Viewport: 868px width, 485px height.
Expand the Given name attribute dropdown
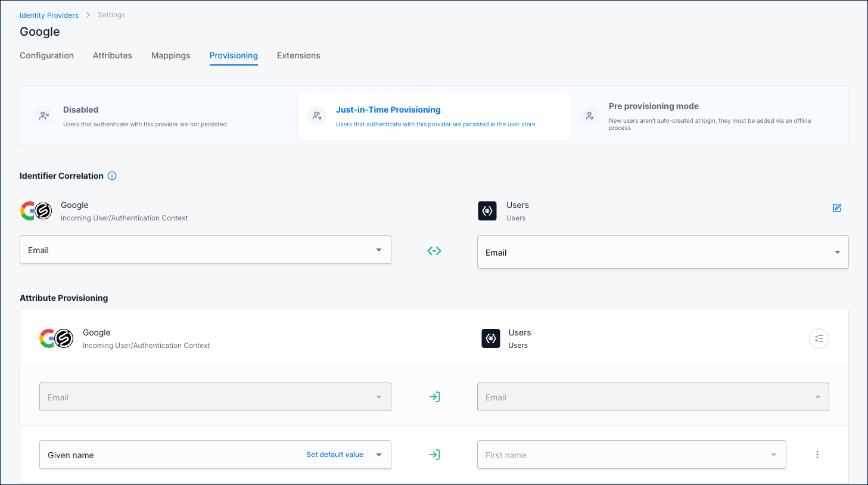[379, 454]
